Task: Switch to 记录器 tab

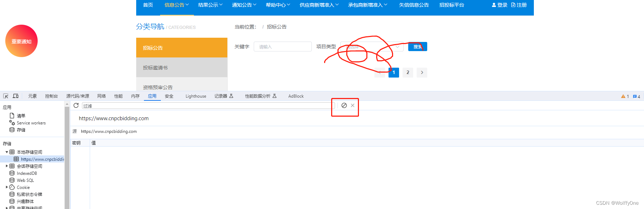Action: click(224, 96)
